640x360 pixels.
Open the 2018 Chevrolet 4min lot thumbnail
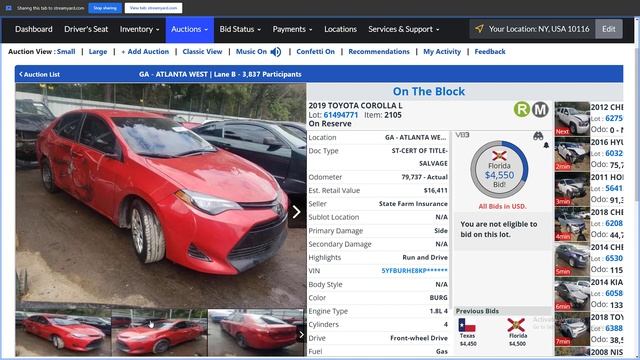(x=572, y=224)
